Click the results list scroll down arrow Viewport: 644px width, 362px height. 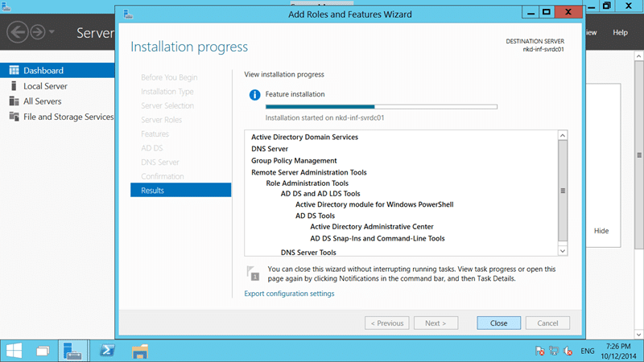point(563,251)
